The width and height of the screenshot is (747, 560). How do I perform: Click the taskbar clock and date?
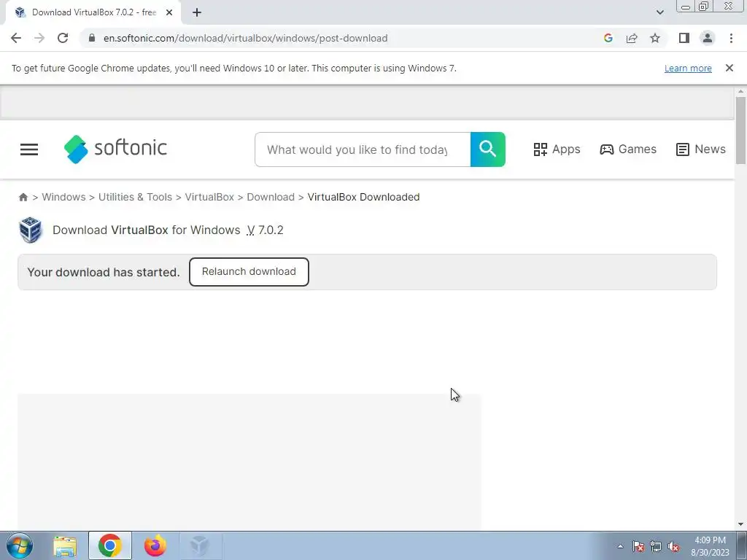coord(710,546)
